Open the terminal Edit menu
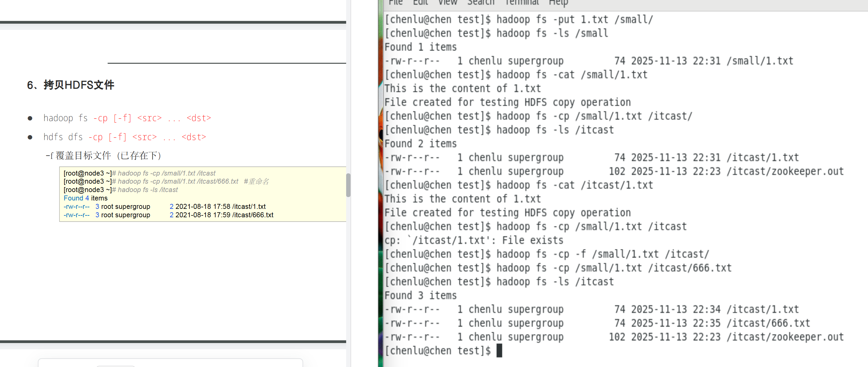This screenshot has height=367, width=868. click(x=420, y=3)
